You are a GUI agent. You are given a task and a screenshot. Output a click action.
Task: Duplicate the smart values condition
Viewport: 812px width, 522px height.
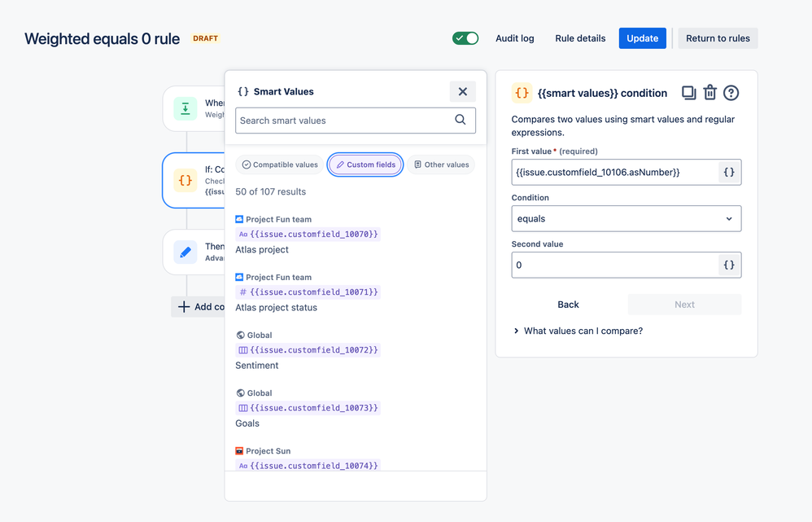(x=688, y=93)
